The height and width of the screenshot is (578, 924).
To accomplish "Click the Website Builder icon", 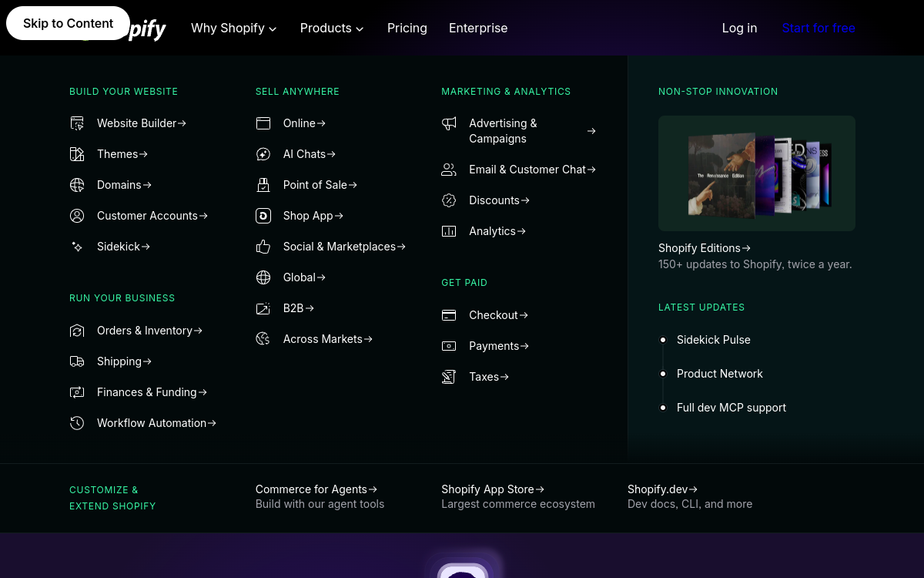I will 77,123.
